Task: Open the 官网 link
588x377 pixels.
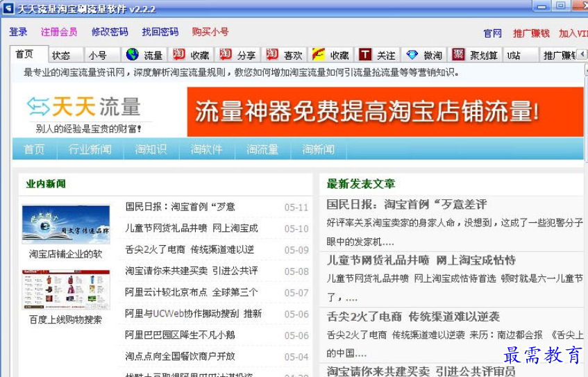Action: point(493,33)
